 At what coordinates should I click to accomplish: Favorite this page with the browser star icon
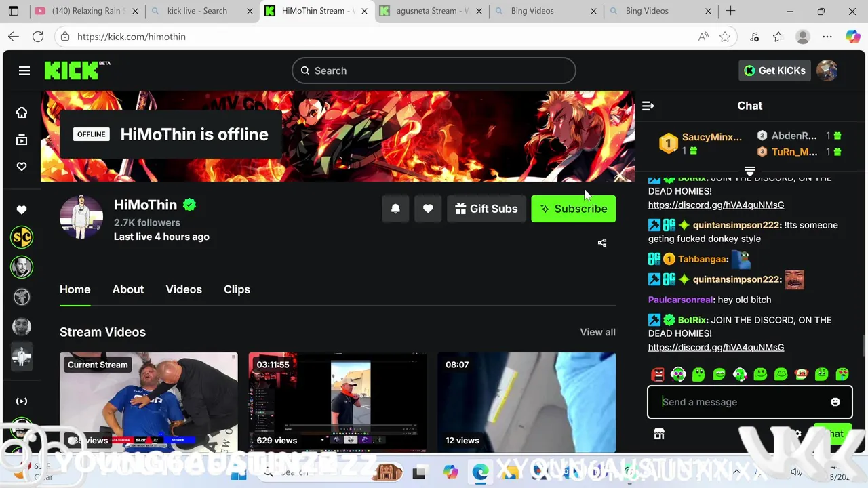[725, 37]
